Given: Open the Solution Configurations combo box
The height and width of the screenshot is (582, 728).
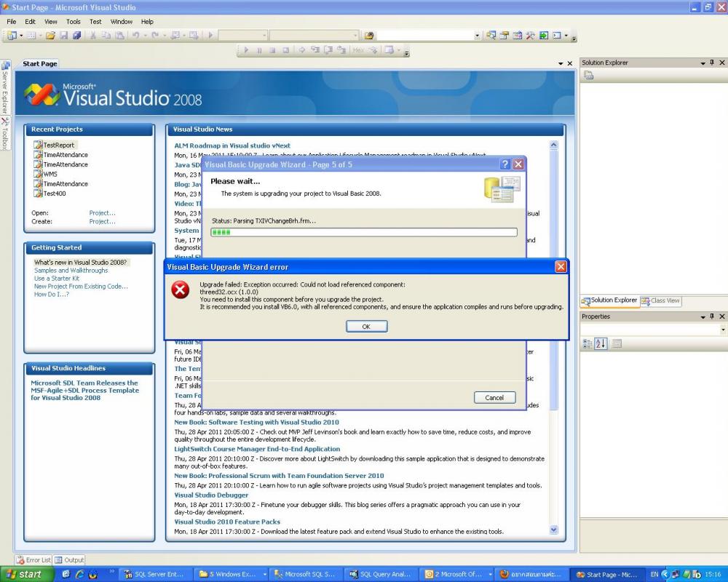Looking at the screenshot, I should click(x=243, y=35).
